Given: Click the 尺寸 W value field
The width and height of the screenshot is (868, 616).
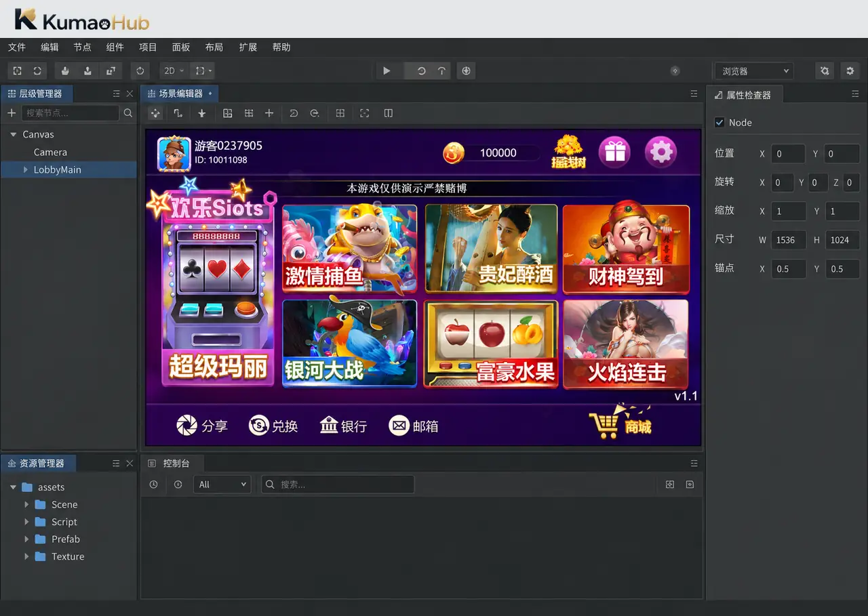Looking at the screenshot, I should tap(788, 240).
